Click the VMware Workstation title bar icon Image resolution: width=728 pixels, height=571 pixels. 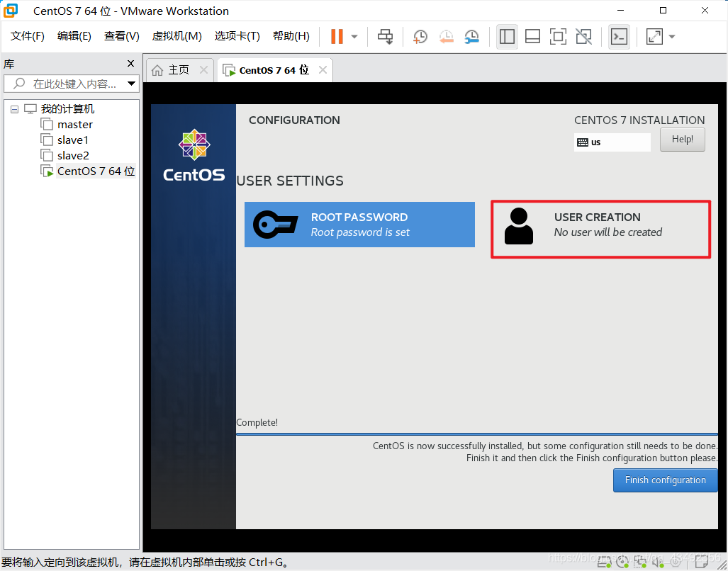[x=10, y=10]
